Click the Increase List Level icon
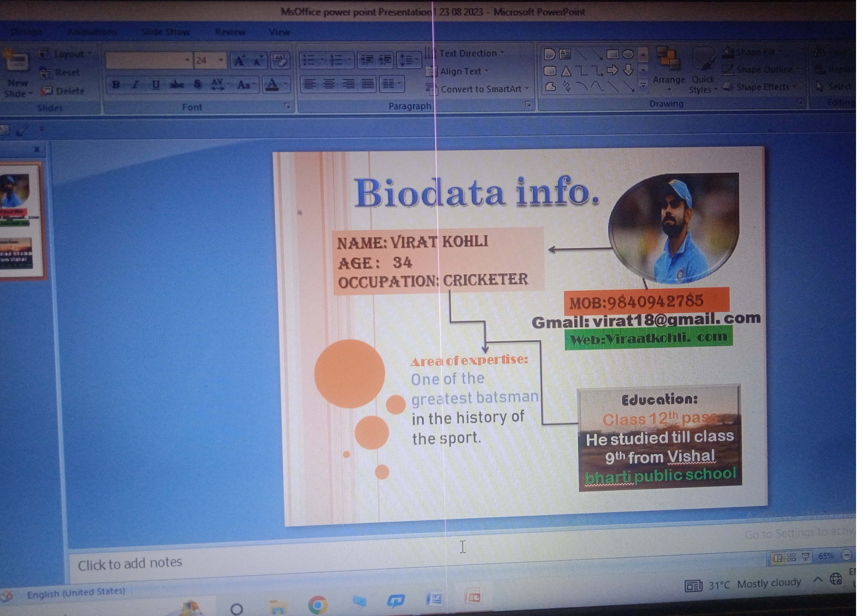 [x=385, y=60]
